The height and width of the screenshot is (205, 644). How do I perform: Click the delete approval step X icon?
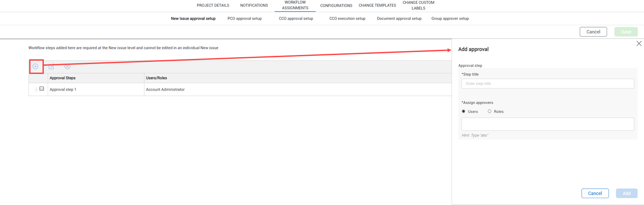67,67
